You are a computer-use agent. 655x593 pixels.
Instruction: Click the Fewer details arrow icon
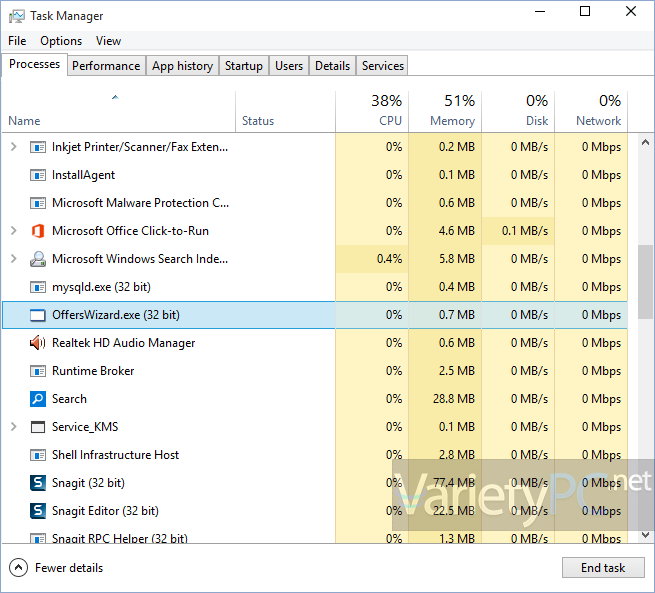tap(18, 568)
